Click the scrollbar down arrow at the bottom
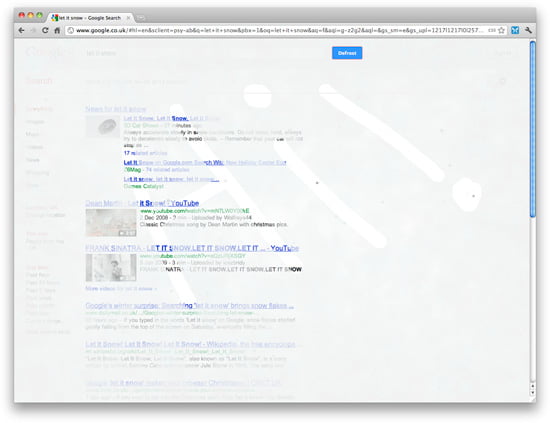This screenshot has height=423, width=550. [532, 392]
